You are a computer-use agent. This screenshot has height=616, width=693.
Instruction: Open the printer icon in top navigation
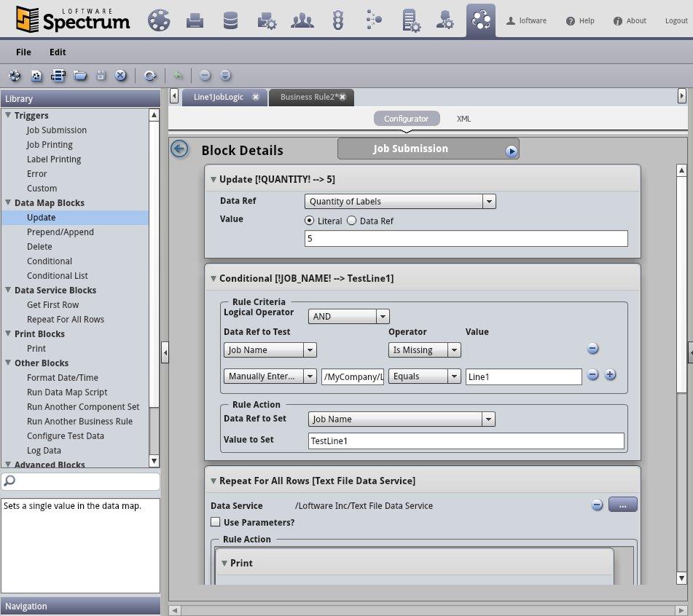195,20
